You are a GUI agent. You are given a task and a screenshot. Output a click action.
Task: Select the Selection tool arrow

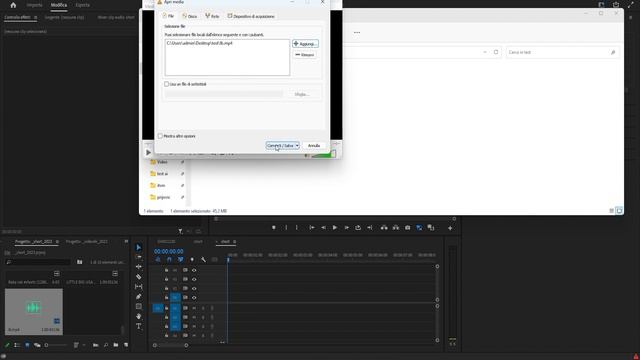tap(138, 247)
